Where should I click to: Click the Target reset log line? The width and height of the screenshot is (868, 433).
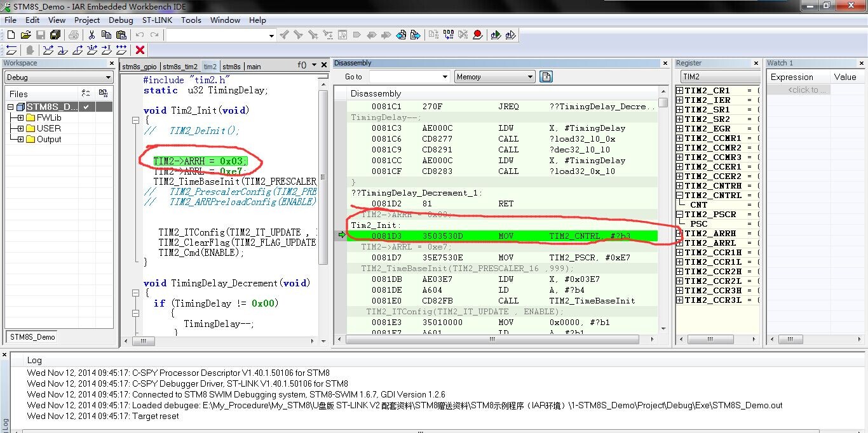(x=103, y=416)
